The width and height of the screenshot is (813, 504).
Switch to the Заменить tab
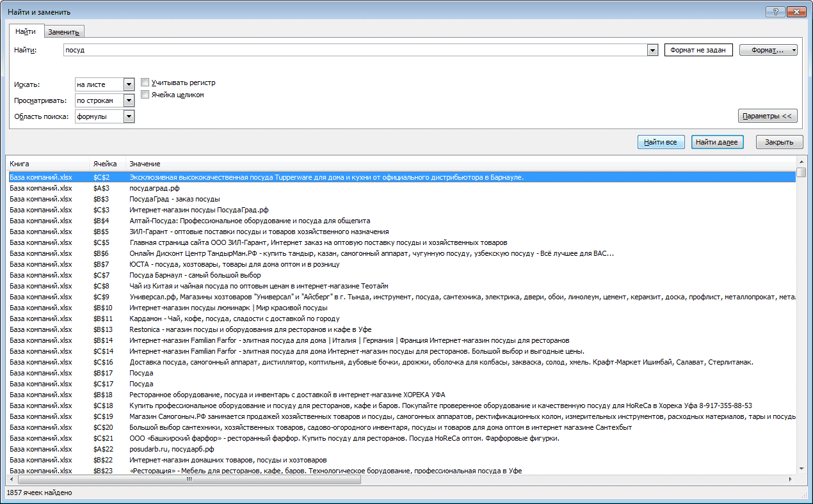[x=63, y=32]
